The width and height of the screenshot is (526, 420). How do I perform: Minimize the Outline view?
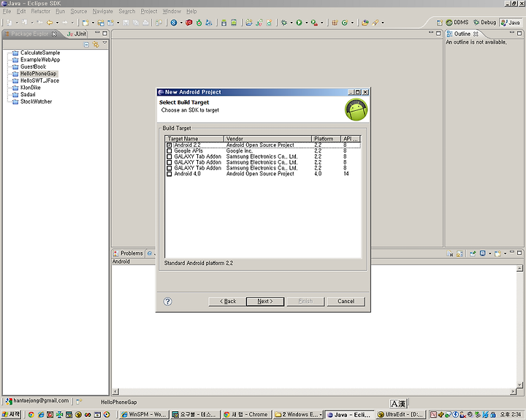pyautogui.click(x=512, y=33)
